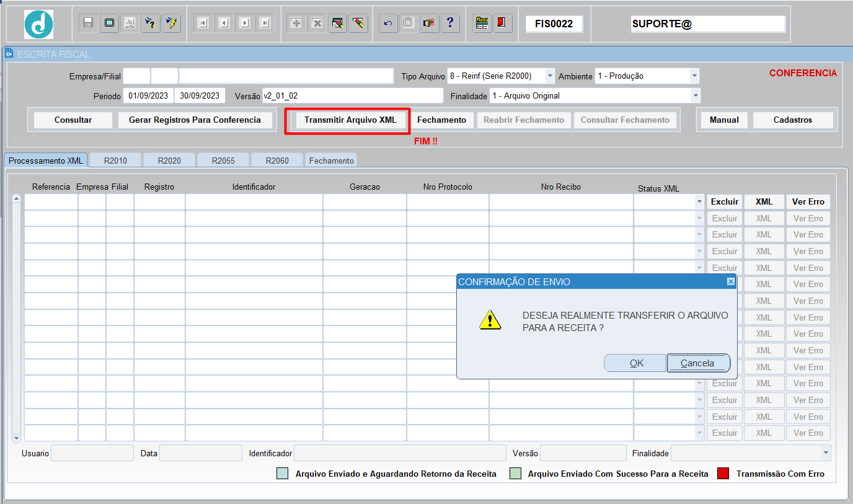
Task: Click the bold enabled Ver Erro button
Action: (x=808, y=201)
